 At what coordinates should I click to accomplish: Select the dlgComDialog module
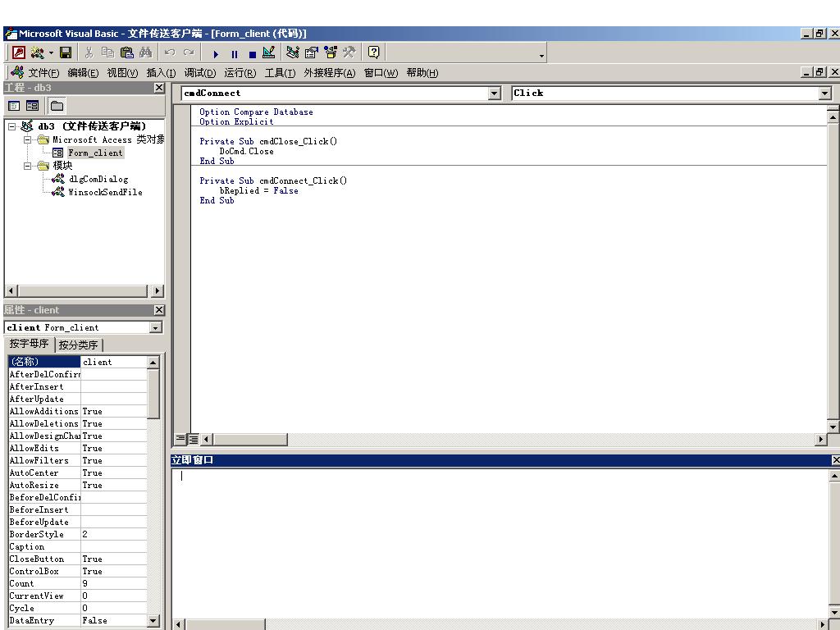98,180
